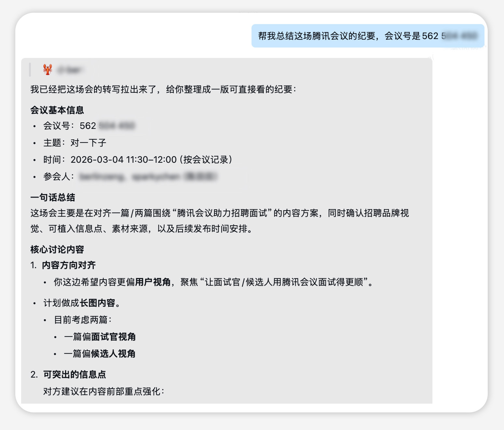504x430 pixels.
Task: Click the 一篇偏候选人视角 bullet
Action: tap(100, 354)
